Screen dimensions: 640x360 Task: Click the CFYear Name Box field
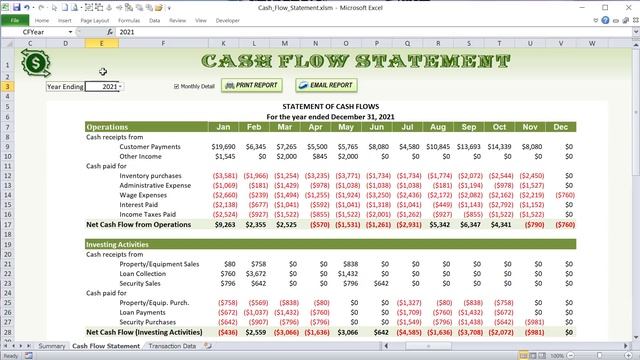pos(34,32)
